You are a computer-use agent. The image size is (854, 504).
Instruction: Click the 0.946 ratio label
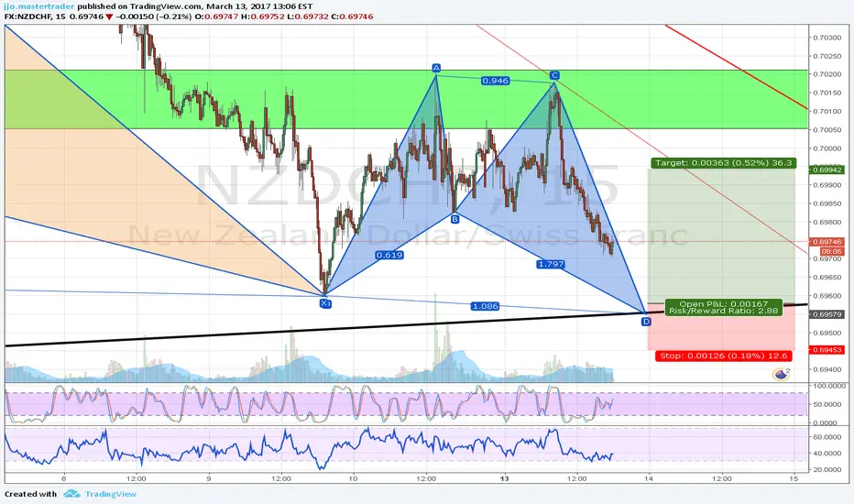point(495,81)
